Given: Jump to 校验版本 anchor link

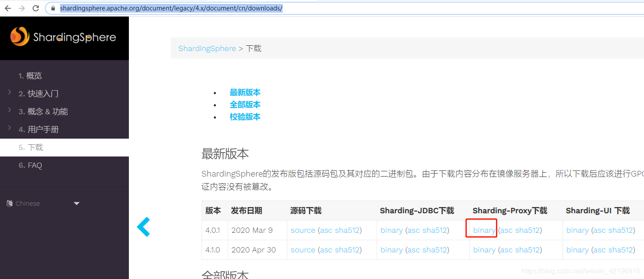Looking at the screenshot, I should coord(245,117).
